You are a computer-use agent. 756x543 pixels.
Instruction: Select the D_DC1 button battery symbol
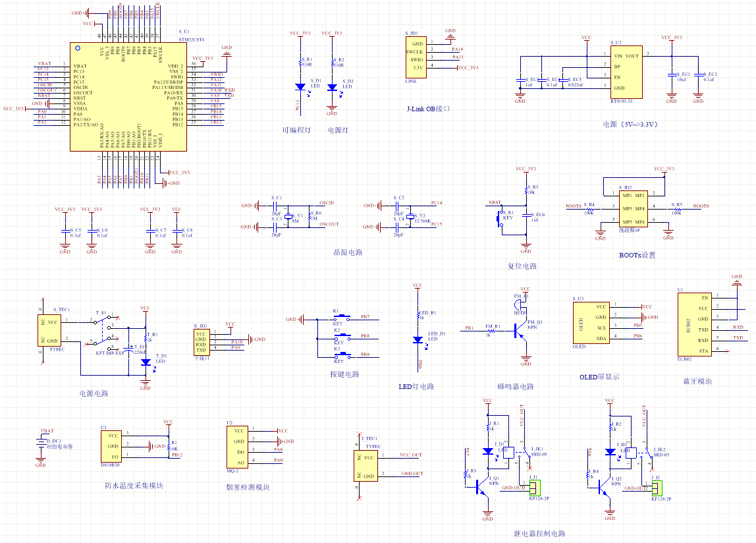coord(41,446)
